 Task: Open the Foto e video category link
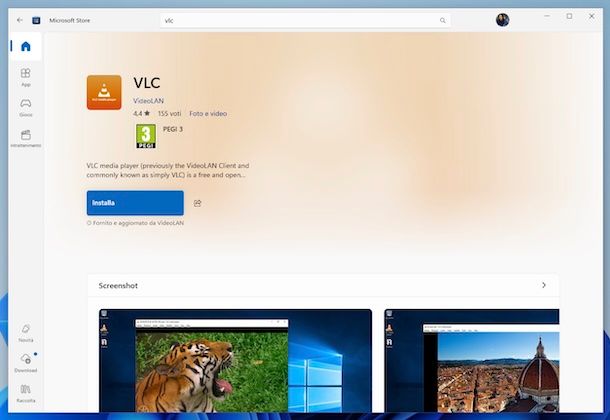pos(208,114)
